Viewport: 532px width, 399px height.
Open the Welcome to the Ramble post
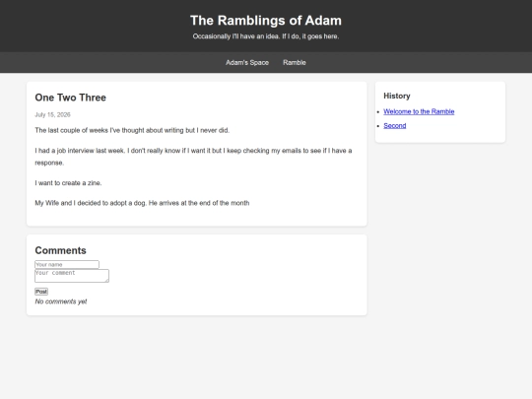point(419,111)
